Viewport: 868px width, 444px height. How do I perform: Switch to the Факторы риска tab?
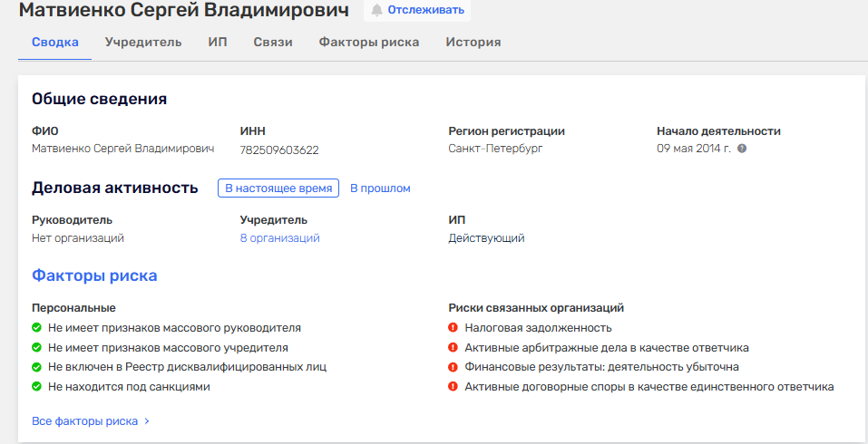click(x=368, y=43)
